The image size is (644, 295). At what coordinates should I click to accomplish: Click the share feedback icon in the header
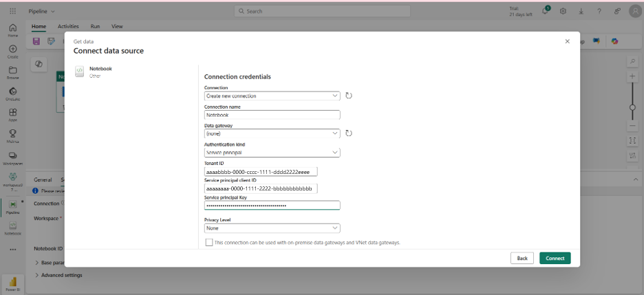[617, 11]
